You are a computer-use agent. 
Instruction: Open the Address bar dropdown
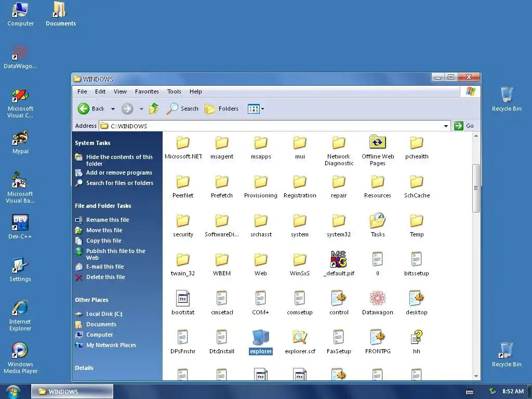[x=446, y=126]
